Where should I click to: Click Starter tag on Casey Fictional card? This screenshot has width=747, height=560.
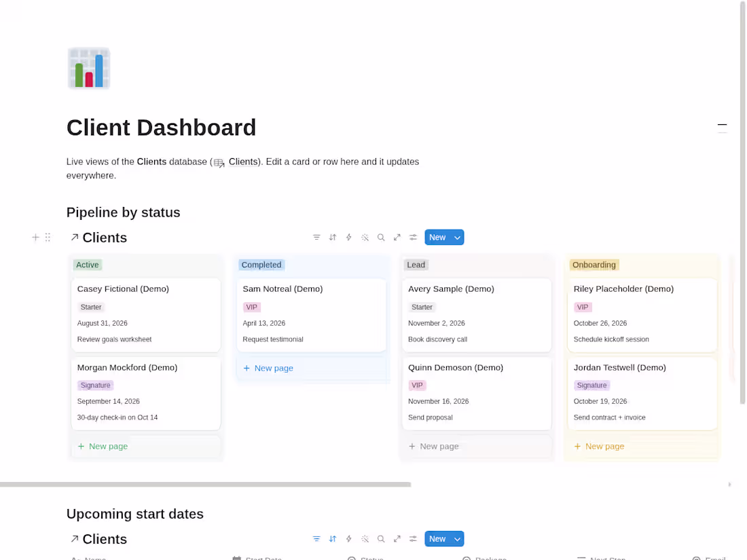pos(90,307)
